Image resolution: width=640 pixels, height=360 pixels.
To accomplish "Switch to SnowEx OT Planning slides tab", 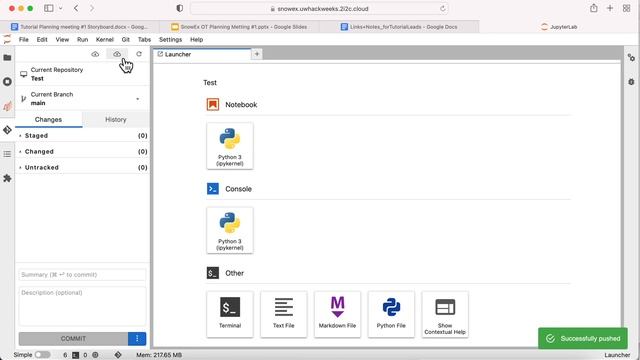I will [x=240, y=27].
